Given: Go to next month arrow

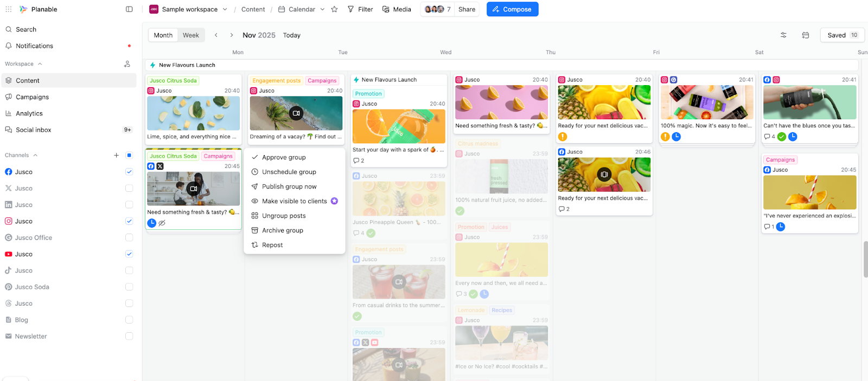Looking at the screenshot, I should 232,35.
